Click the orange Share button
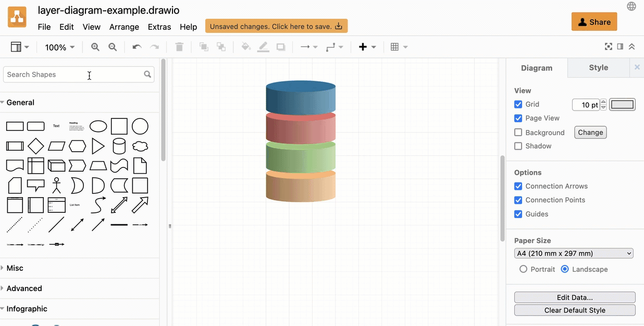Screen dimensions: 644x326 (594, 22)
